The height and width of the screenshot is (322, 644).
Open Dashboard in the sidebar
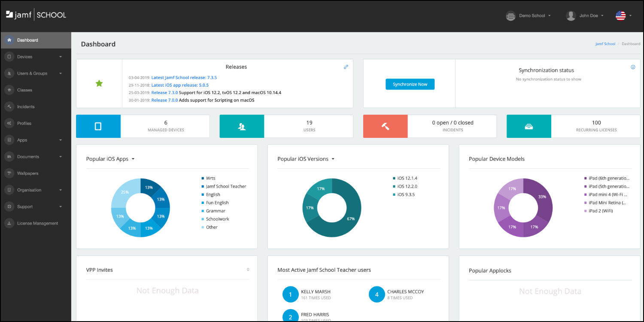[x=36, y=40]
